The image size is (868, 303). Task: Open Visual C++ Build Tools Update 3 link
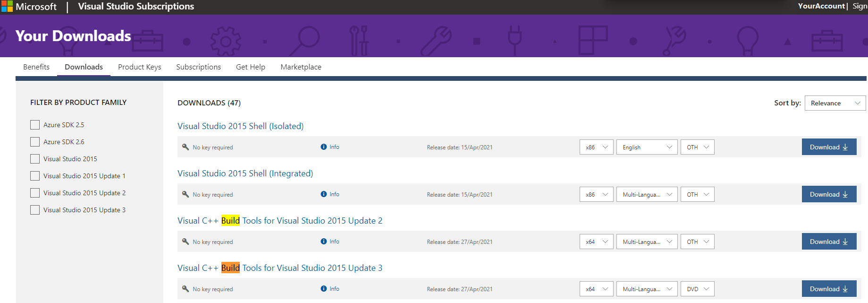point(280,268)
